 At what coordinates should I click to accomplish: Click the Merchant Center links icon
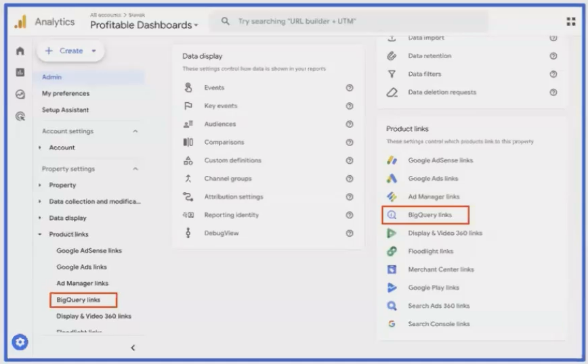(x=392, y=269)
